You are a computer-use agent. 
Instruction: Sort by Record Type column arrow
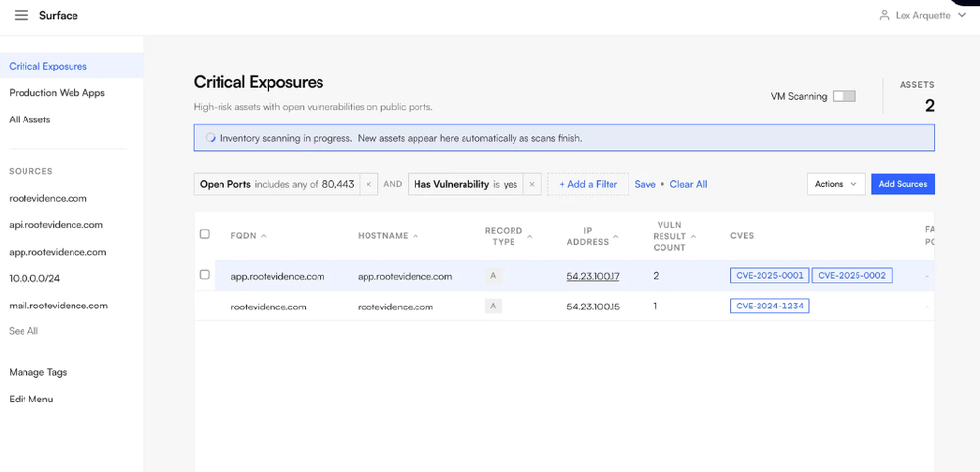point(530,236)
